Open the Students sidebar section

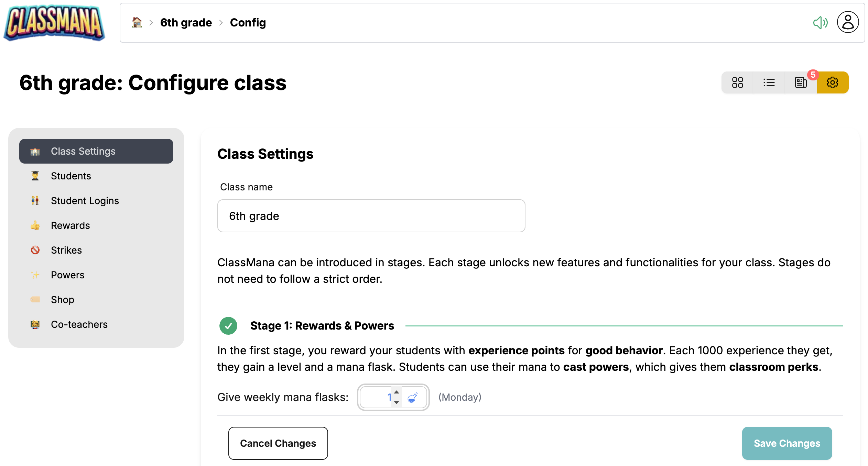pos(71,176)
